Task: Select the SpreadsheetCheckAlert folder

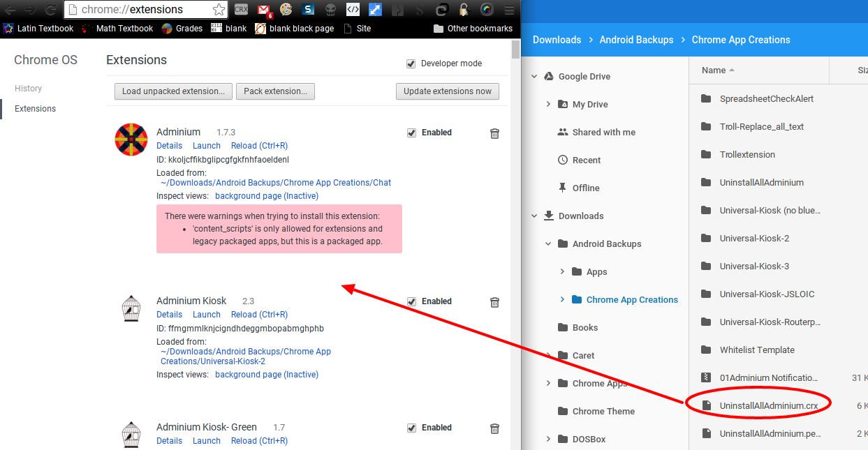Action: [767, 99]
